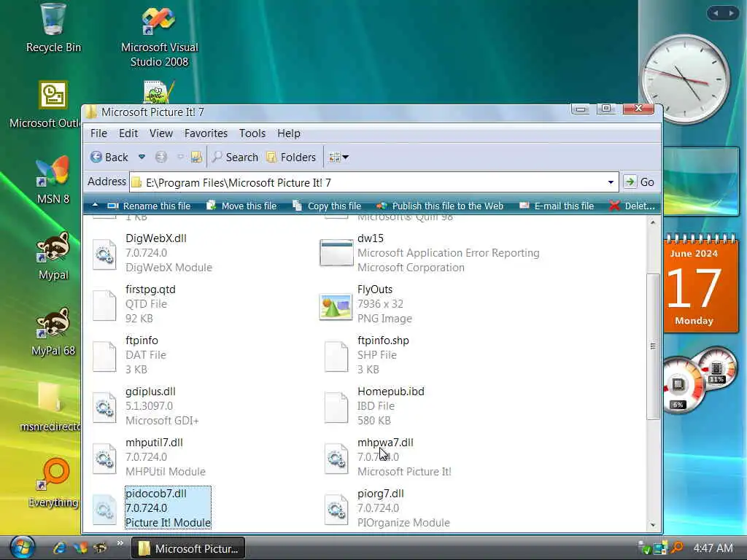Launch Internet Explorer from Quick Launch
Viewport: 747px width, 560px height.
click(x=60, y=548)
